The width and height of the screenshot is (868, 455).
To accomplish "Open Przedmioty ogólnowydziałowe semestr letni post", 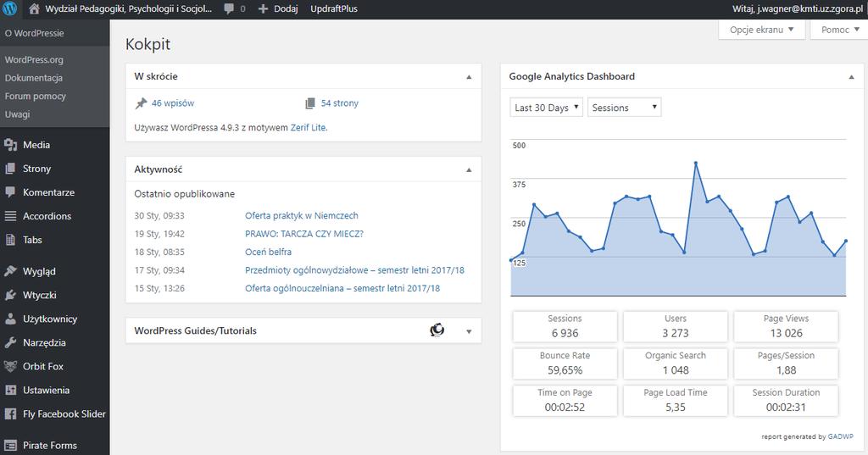I will (x=355, y=270).
